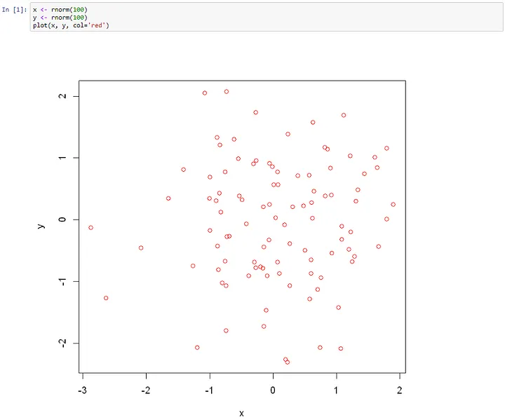Click the lowest red data point in the plot

[x=288, y=362]
